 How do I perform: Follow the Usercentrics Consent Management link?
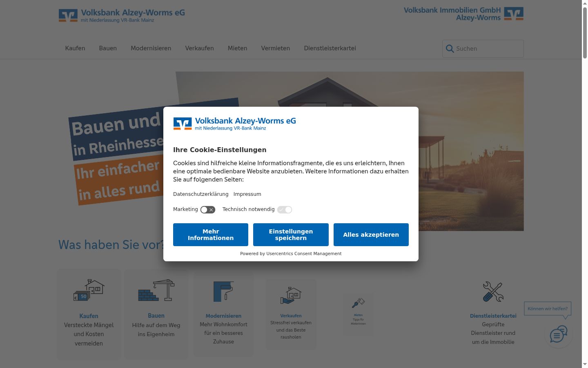304,254
